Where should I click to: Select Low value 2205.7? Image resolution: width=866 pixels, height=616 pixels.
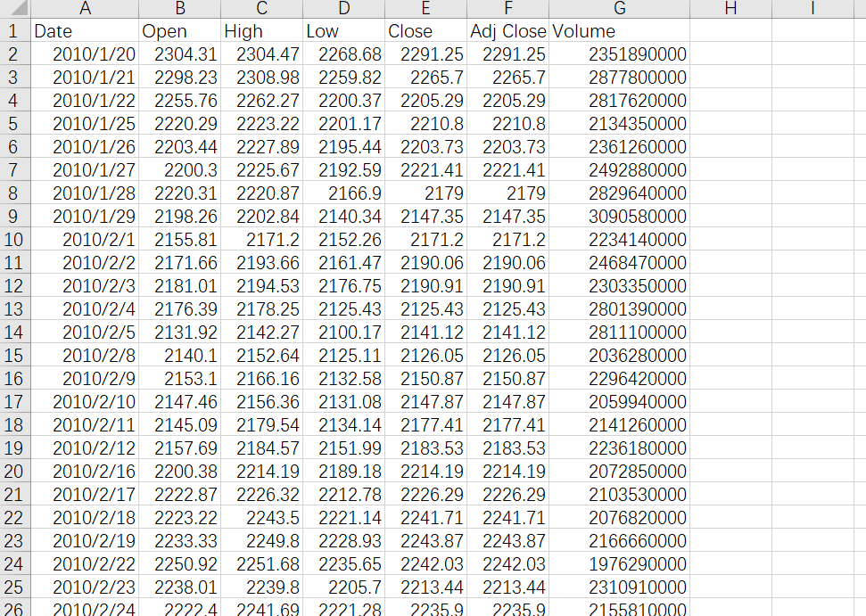(x=344, y=587)
